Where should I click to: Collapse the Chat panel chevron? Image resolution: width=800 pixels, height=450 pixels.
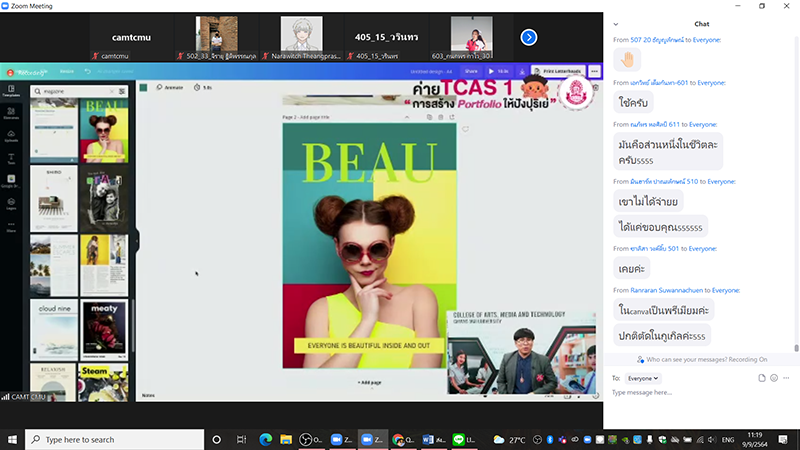[616, 24]
